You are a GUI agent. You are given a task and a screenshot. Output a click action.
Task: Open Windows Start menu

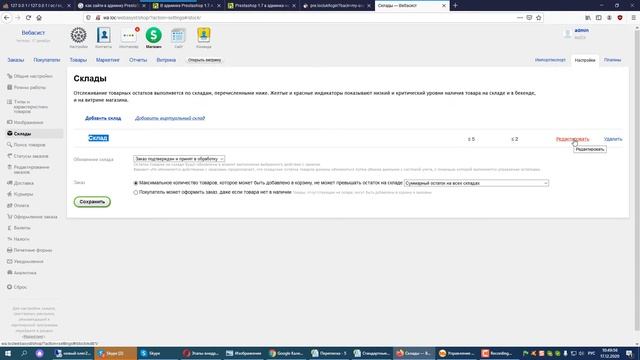coord(7,353)
